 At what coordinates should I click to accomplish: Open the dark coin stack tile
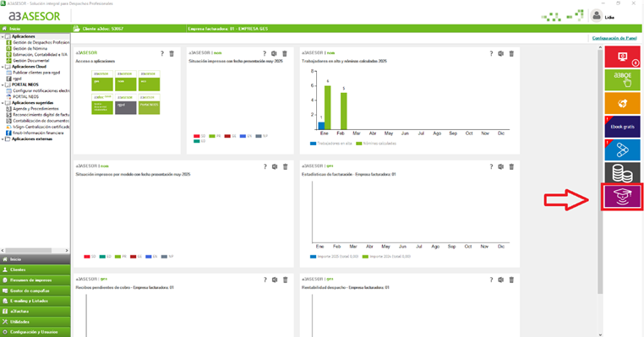coord(622,173)
